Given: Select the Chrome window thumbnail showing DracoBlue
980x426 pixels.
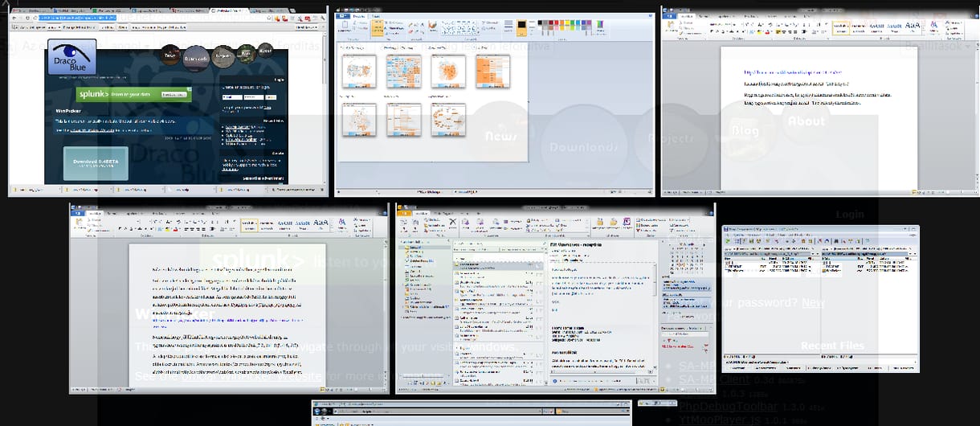Looking at the screenshot, I should [168, 101].
